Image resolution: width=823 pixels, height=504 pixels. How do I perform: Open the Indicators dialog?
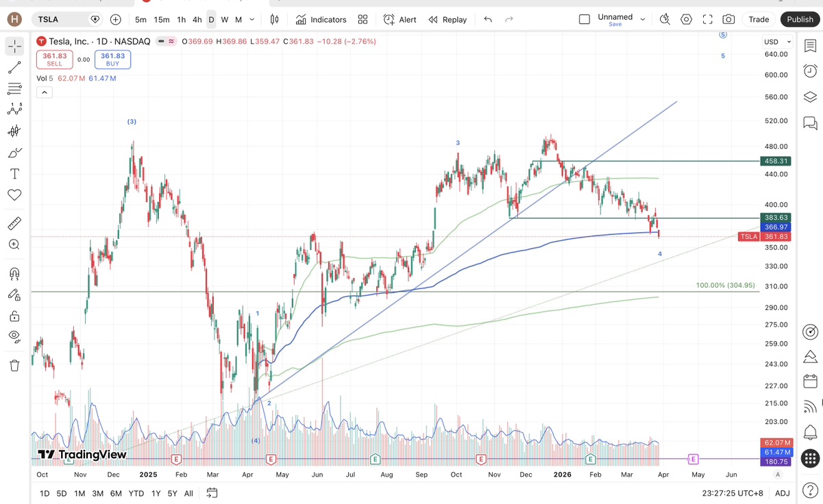point(321,19)
